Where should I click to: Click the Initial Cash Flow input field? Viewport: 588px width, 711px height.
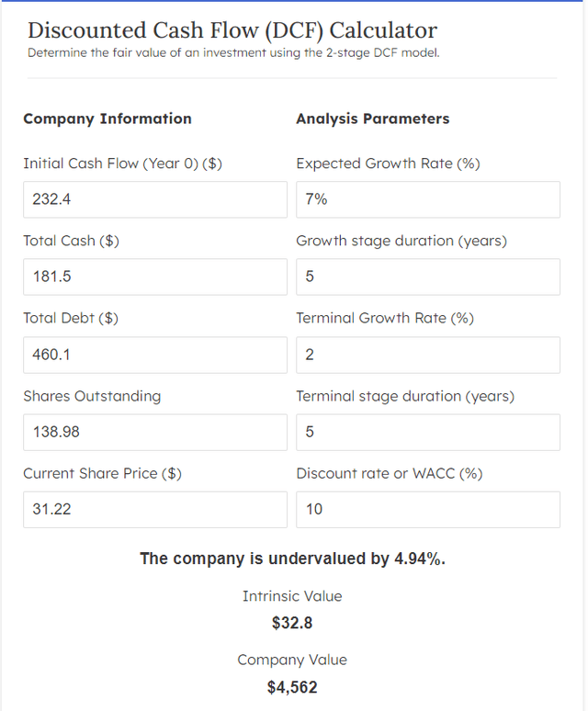[154, 199]
